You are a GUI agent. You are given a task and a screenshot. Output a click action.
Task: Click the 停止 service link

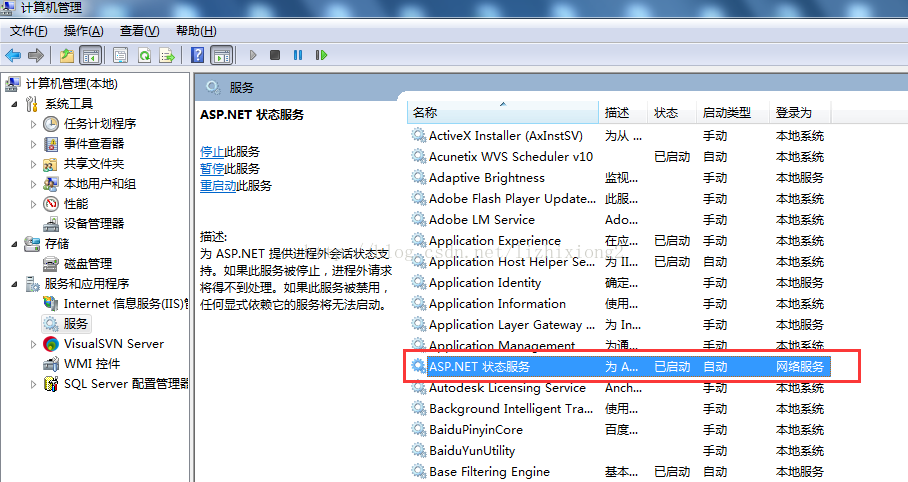[212, 152]
